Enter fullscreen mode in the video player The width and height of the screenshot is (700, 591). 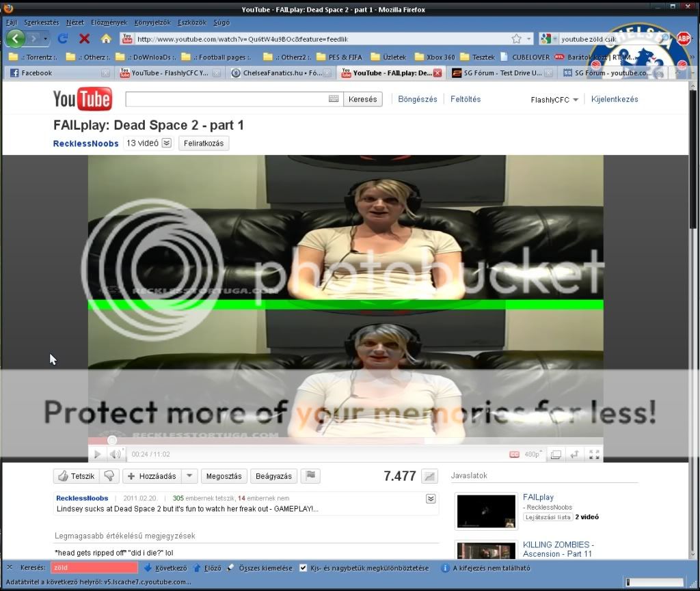(x=594, y=454)
